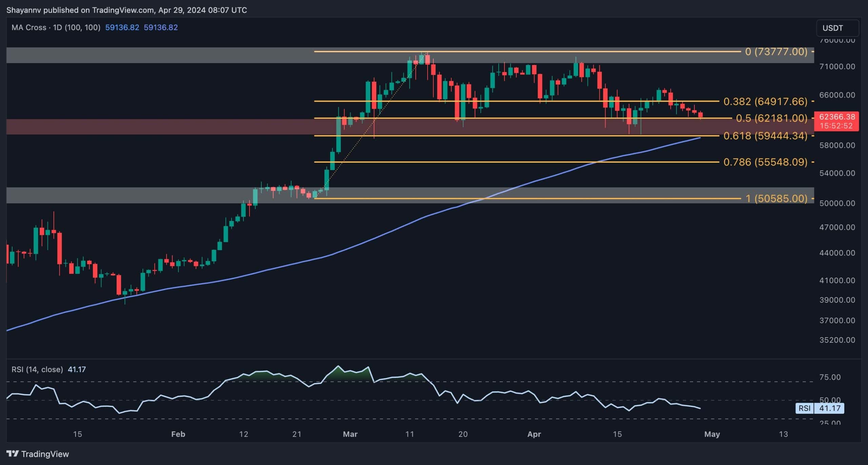
Task: Click the first 59136.82 MA value
Action: point(122,27)
